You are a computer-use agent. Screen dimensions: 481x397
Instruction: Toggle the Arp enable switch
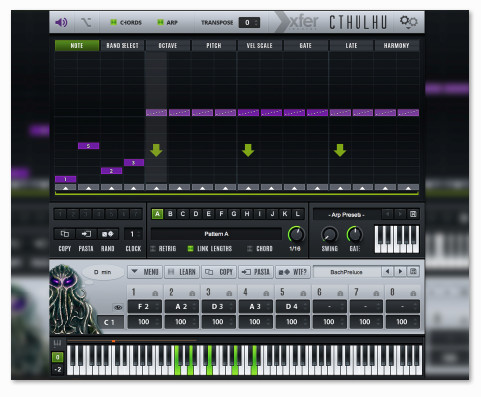[x=160, y=22]
